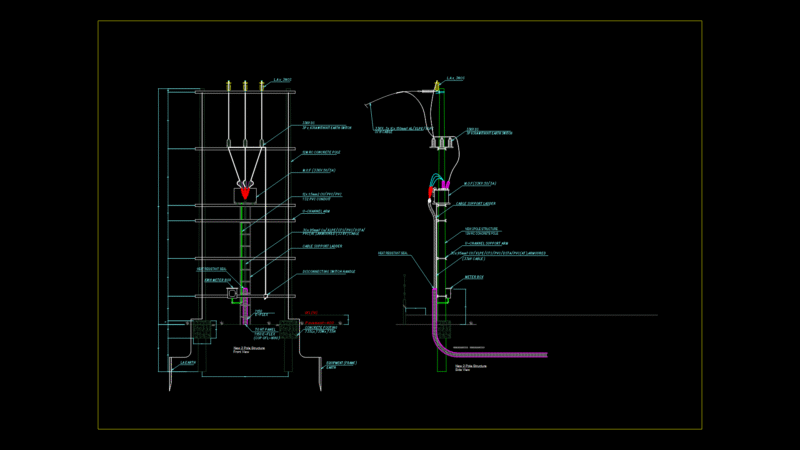Click the "DISCONNECTING SWITCH HANDLE" annotation text
The height and width of the screenshot is (450, 800).
(x=329, y=272)
